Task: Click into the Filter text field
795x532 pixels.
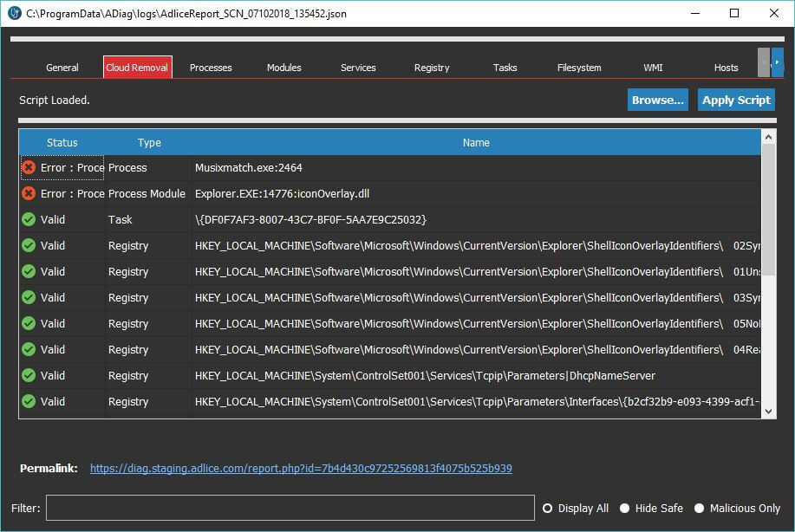Action: pyautogui.click(x=290, y=508)
